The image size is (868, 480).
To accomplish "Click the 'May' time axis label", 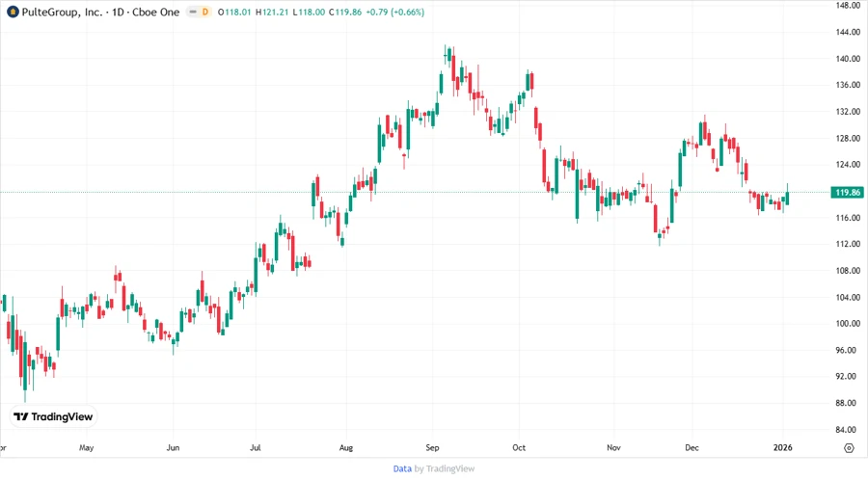I will 87,448.
